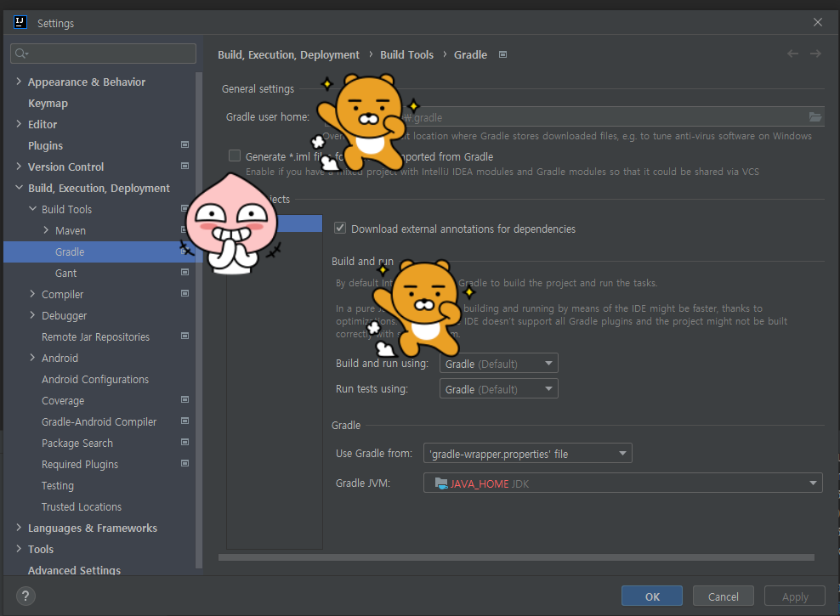
Task: Go back with left arrow
Action: 792,54
